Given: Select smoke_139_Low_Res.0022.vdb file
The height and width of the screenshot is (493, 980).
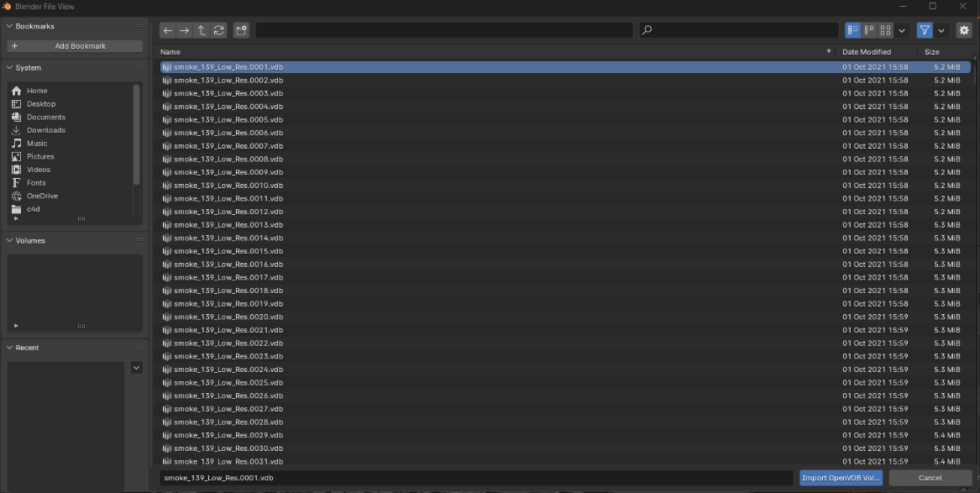Looking at the screenshot, I should 565,343.
